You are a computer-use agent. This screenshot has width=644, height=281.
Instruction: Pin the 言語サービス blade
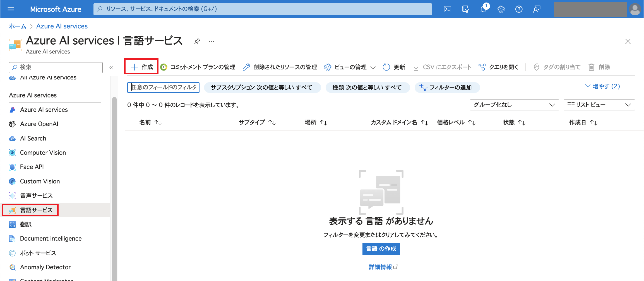[197, 41]
